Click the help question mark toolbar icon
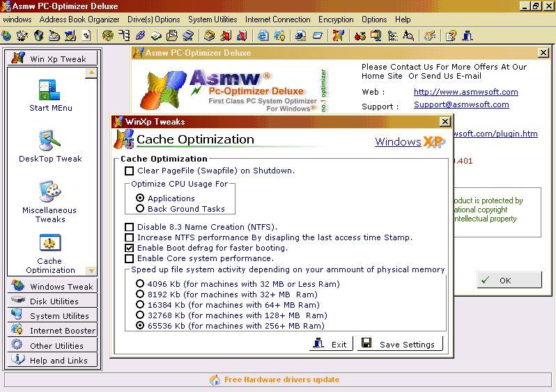The height and width of the screenshot is (392, 556). 451,36
